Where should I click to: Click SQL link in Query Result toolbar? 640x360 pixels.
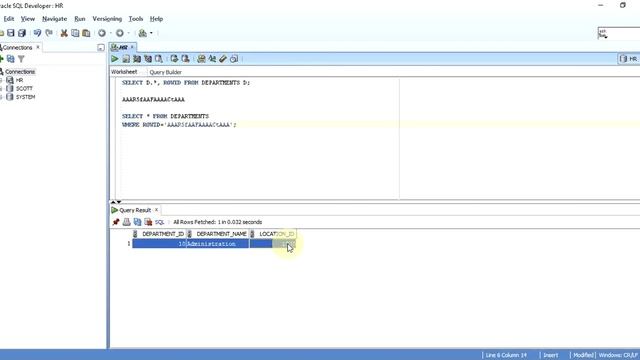point(160,222)
